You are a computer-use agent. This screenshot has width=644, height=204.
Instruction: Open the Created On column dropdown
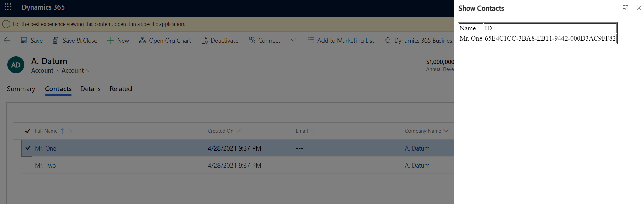click(x=238, y=131)
